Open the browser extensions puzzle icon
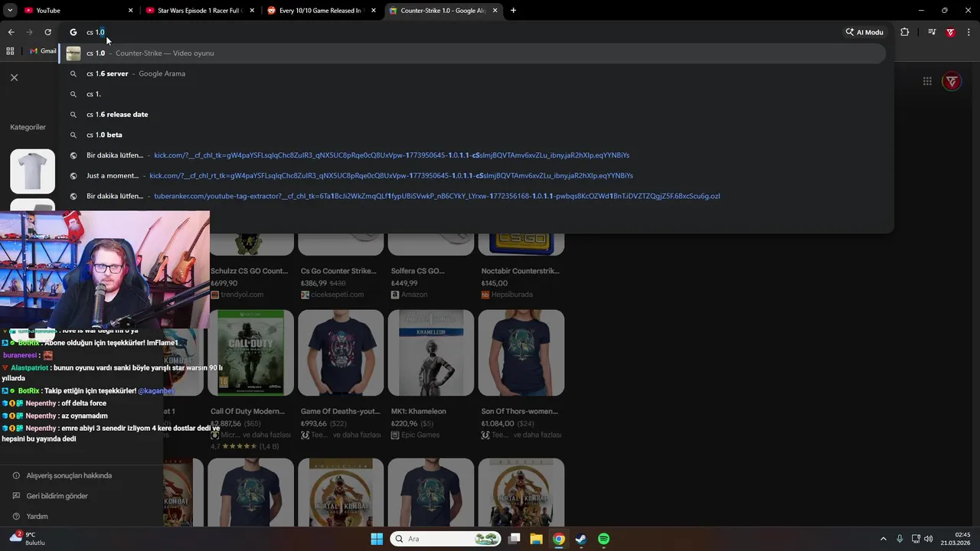The width and height of the screenshot is (980, 551). [x=905, y=32]
